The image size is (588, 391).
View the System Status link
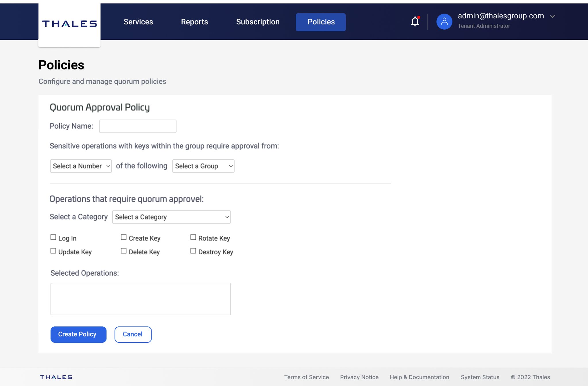coord(480,377)
